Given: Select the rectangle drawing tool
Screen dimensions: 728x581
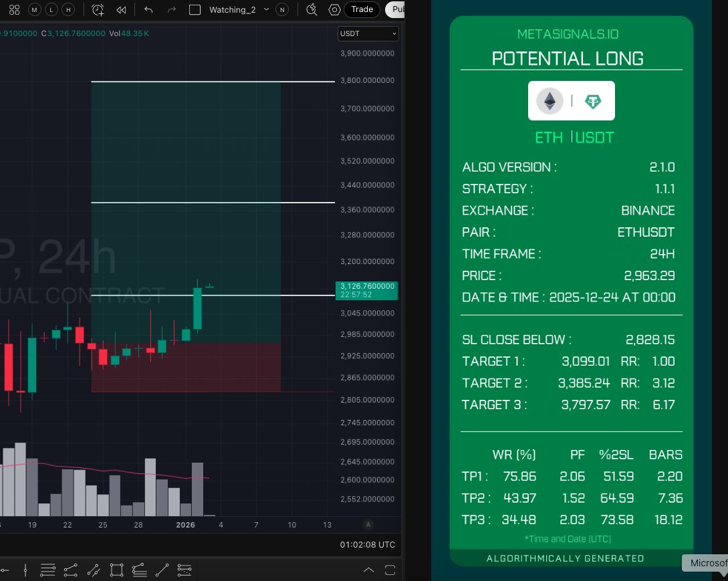Looking at the screenshot, I should tap(116, 570).
